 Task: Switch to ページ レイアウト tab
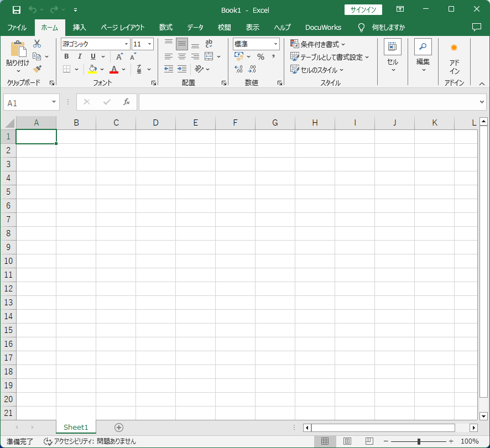(123, 28)
